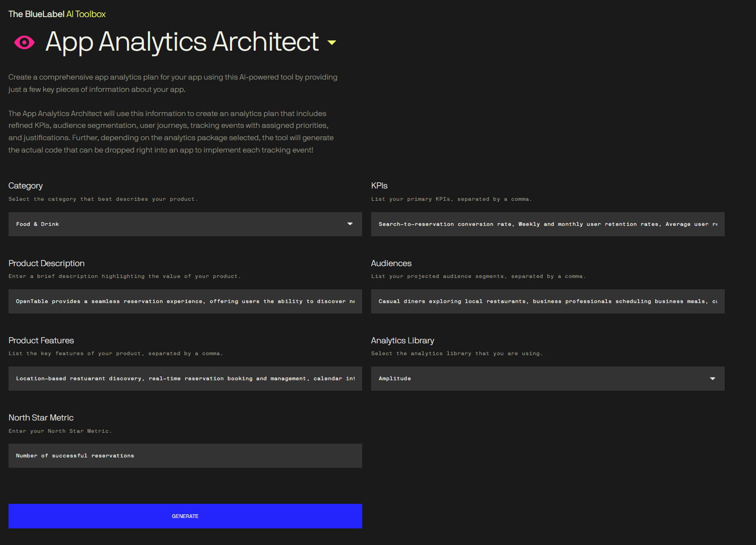Click hint 'List your primary KPIs, separated by a comma.'

pos(452,199)
